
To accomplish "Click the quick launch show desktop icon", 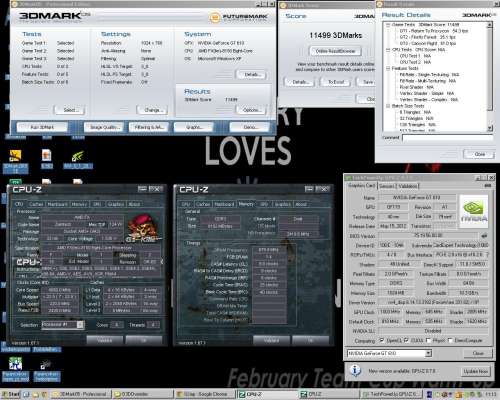I will point(27,395).
